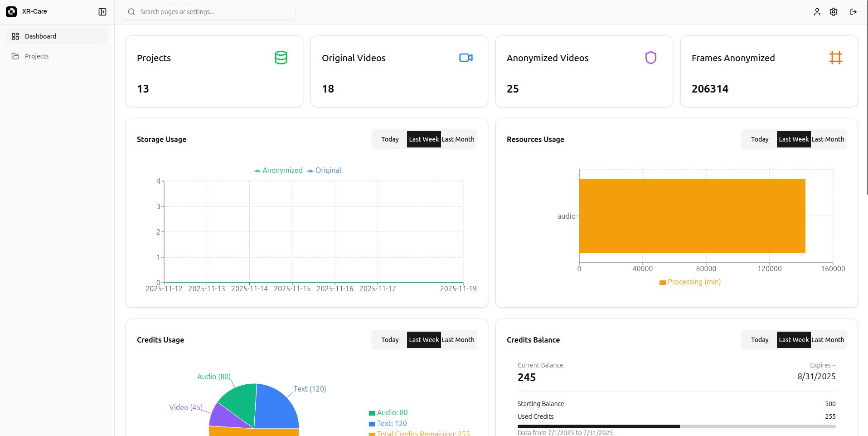This screenshot has width=868, height=436.
Task: Open Dashboard in the sidebar
Action: click(57, 36)
